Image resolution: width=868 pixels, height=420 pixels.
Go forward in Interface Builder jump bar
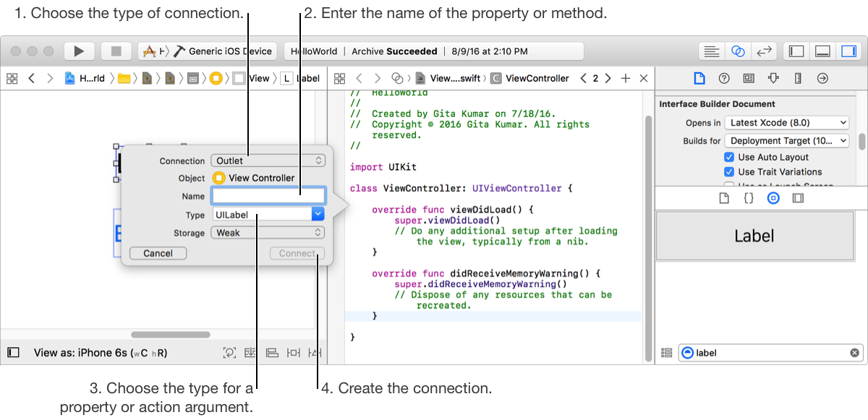tap(50, 78)
